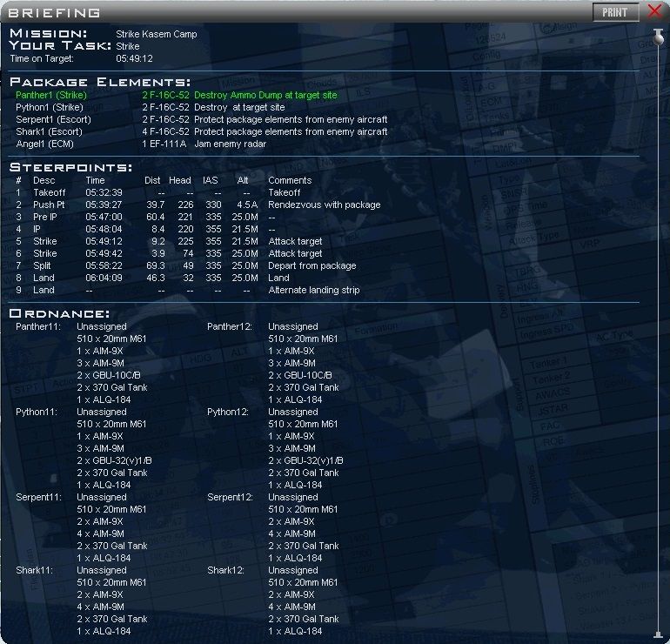The width and height of the screenshot is (670, 644).
Task: Click 'Destroy Ammo Dump at target site' text
Action: [265, 95]
